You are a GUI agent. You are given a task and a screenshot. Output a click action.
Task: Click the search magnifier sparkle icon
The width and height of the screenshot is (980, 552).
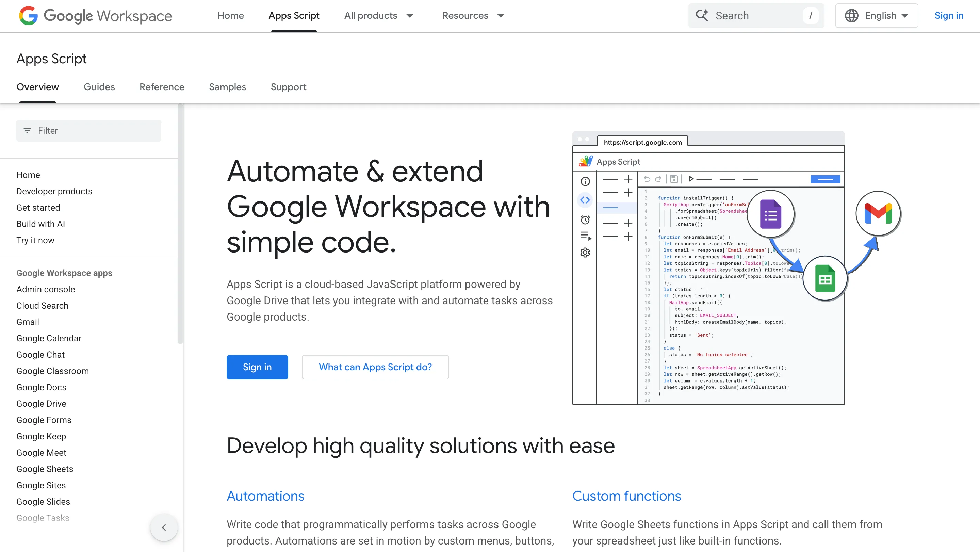point(702,16)
